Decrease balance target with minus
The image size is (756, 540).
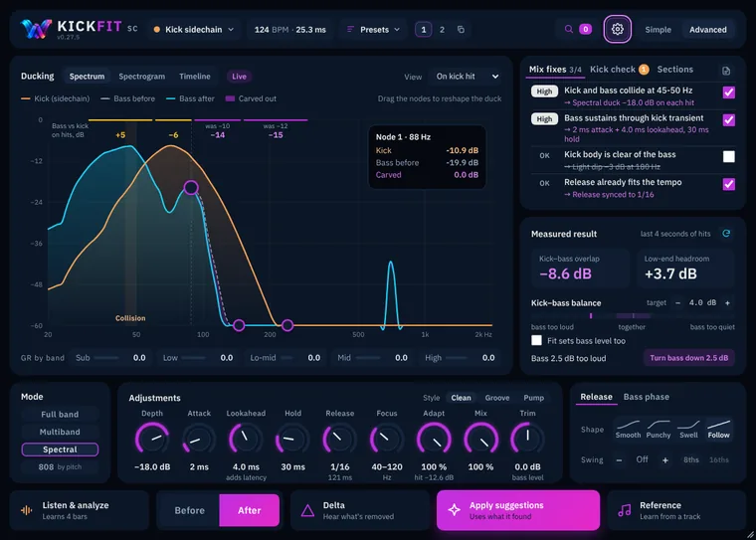677,302
